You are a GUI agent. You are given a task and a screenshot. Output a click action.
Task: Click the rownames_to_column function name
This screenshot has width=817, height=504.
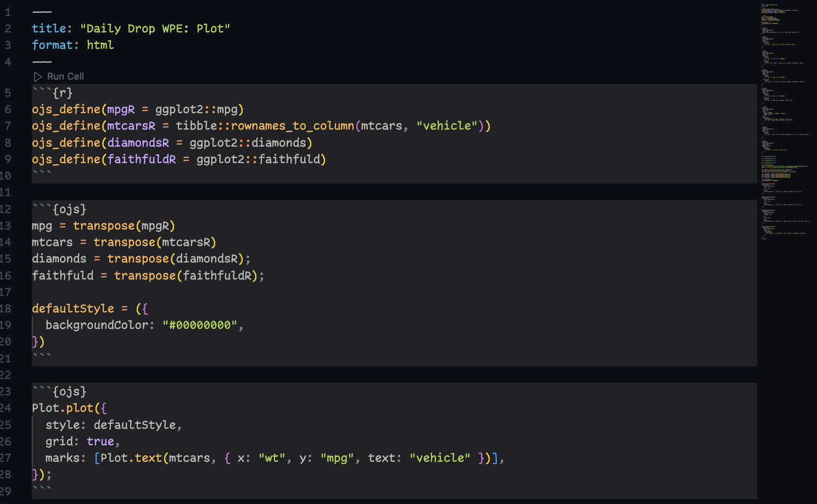pyautogui.click(x=292, y=126)
